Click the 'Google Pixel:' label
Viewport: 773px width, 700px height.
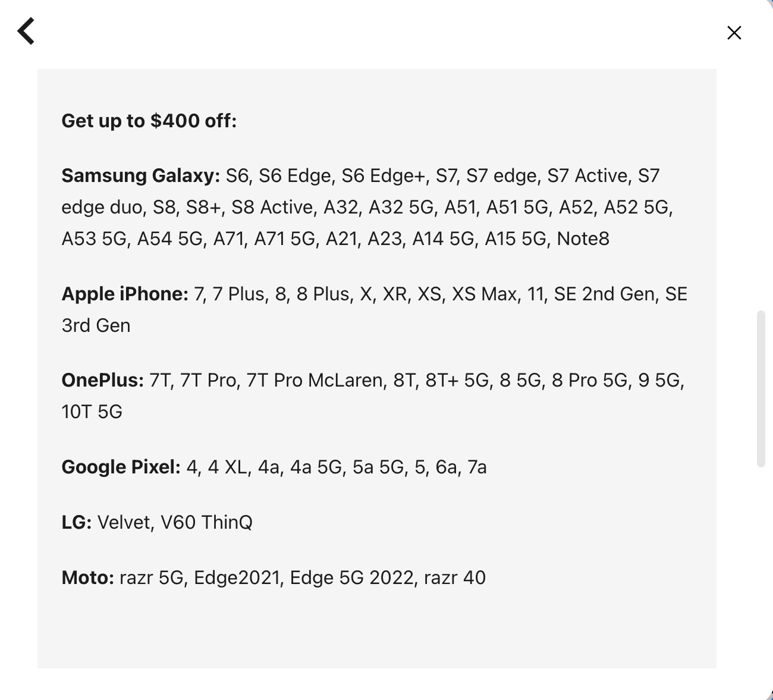(121, 467)
